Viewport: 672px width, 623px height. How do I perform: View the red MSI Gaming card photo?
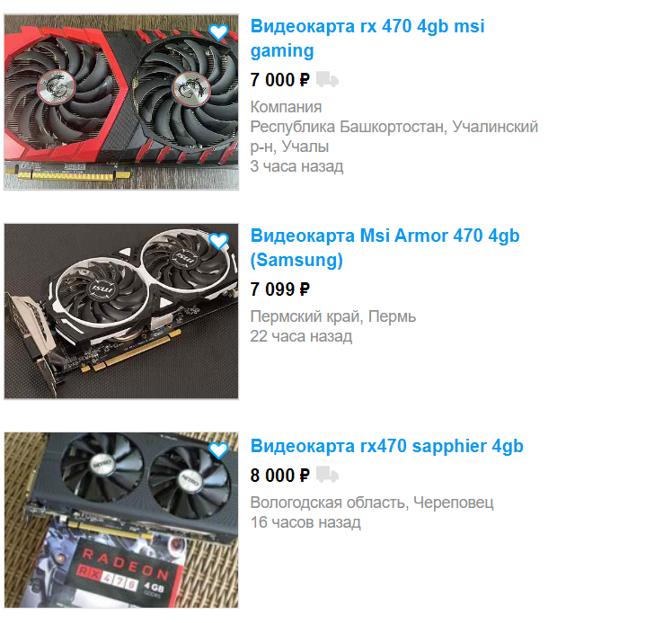point(121,102)
